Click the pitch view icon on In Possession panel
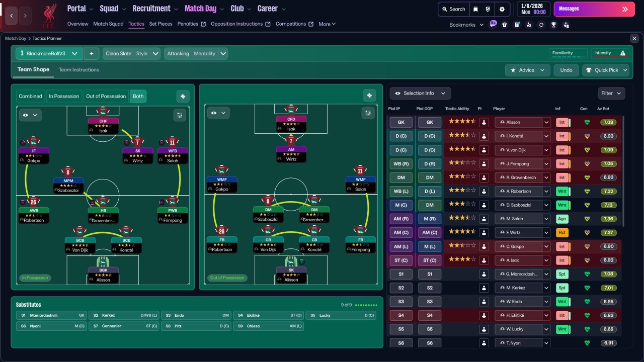 point(183,96)
